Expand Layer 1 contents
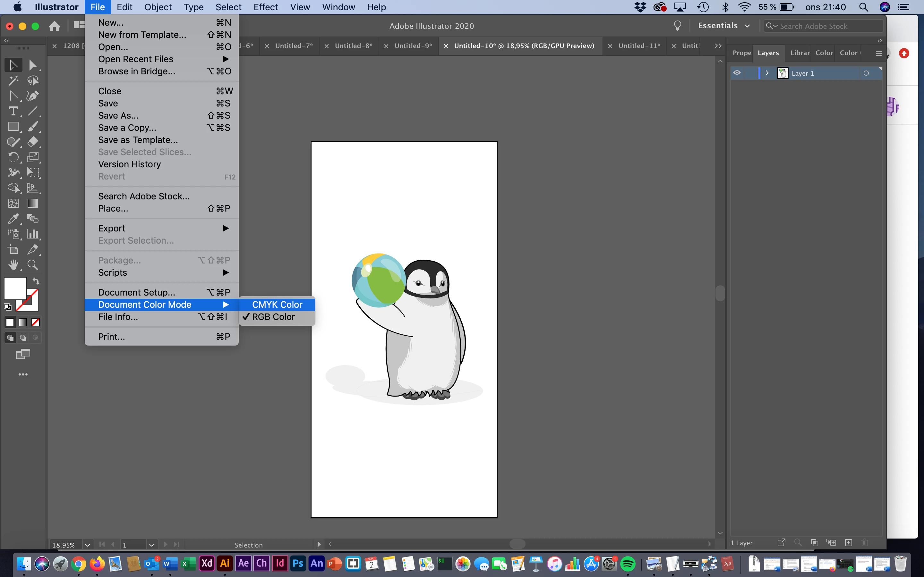Screen dimensions: 924x577 pyautogui.click(x=767, y=73)
